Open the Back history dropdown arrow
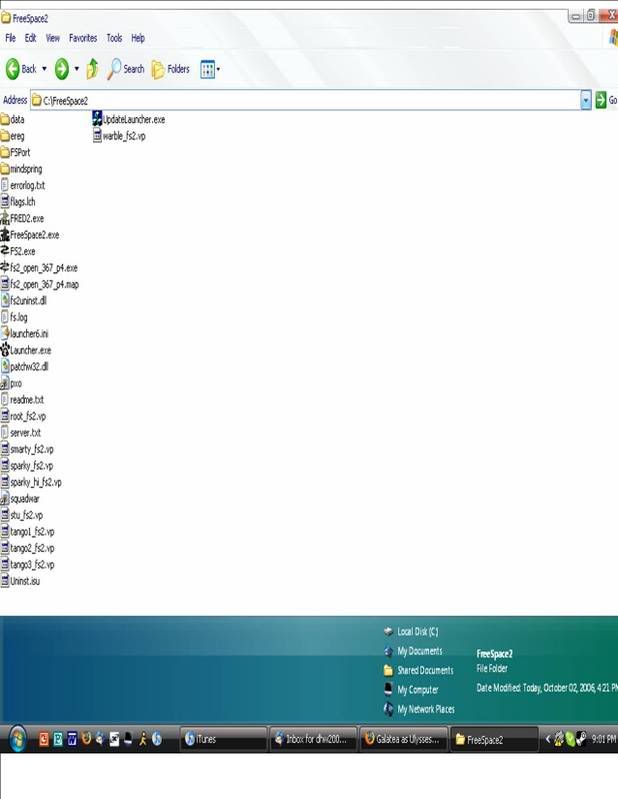The height and width of the screenshot is (799, 618). [44, 69]
